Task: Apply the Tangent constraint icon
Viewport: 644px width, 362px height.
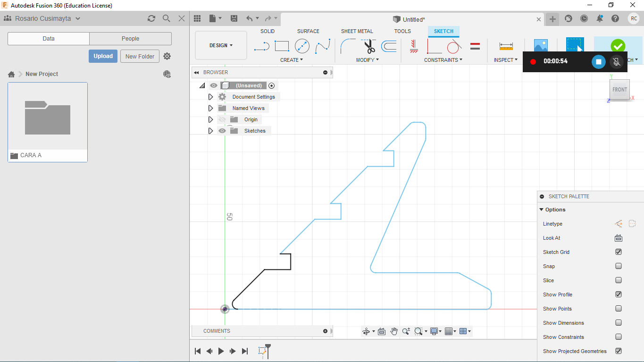Action: [x=454, y=46]
